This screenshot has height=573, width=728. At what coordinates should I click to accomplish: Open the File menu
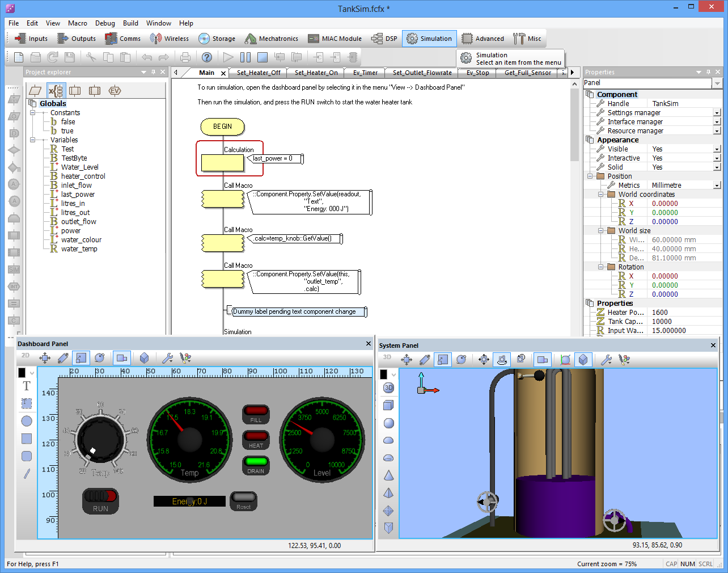click(14, 23)
